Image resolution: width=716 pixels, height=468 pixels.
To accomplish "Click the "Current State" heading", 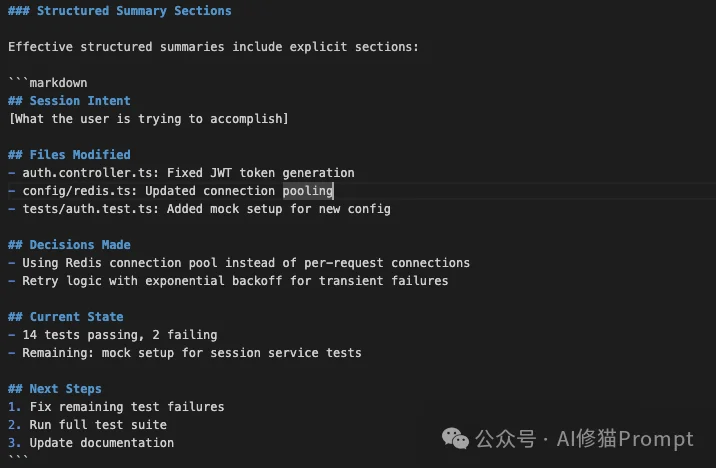I will (x=76, y=317).
